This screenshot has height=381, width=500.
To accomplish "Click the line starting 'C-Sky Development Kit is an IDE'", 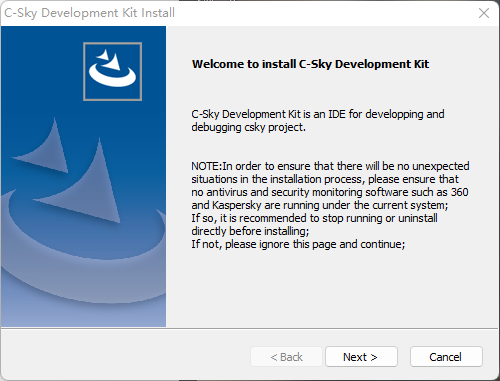I will (318, 114).
